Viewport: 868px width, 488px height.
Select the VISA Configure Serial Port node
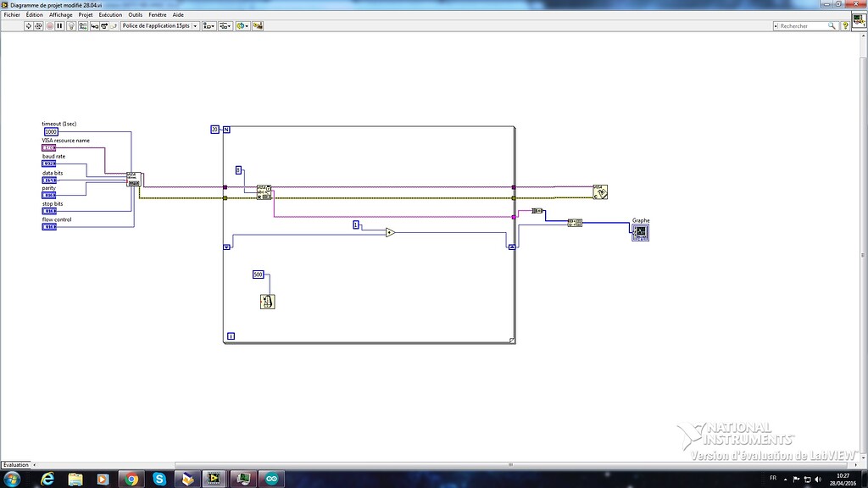pyautogui.click(x=132, y=179)
